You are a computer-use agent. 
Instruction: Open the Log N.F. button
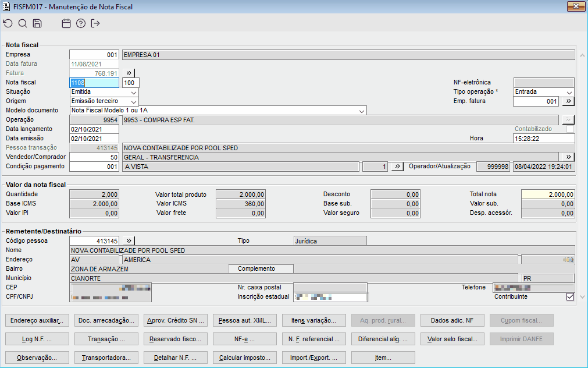tap(37, 339)
